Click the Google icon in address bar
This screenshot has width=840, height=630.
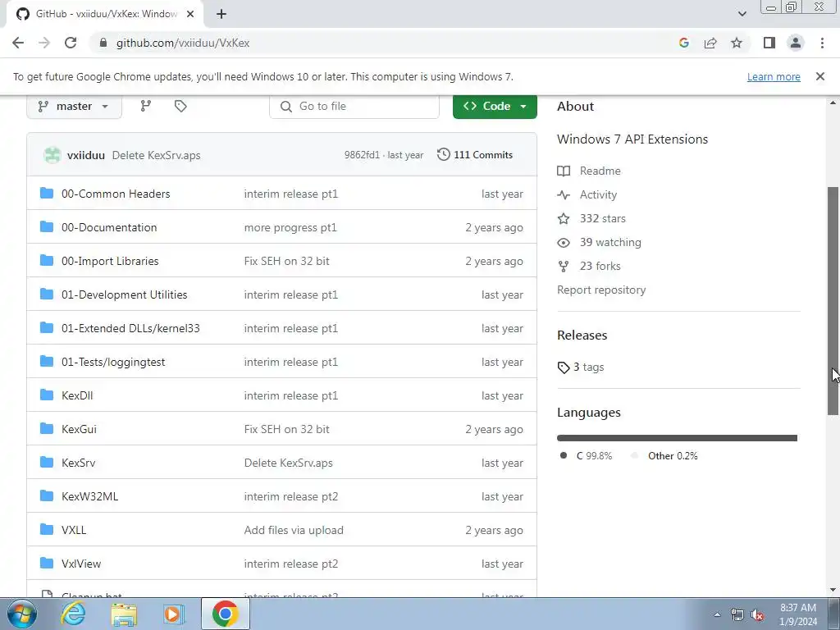(684, 43)
